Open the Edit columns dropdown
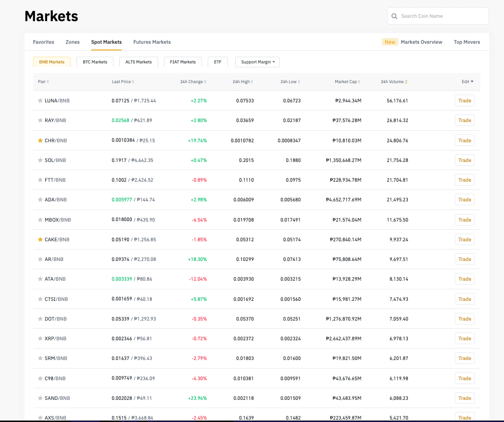The image size is (504, 422). [x=467, y=82]
